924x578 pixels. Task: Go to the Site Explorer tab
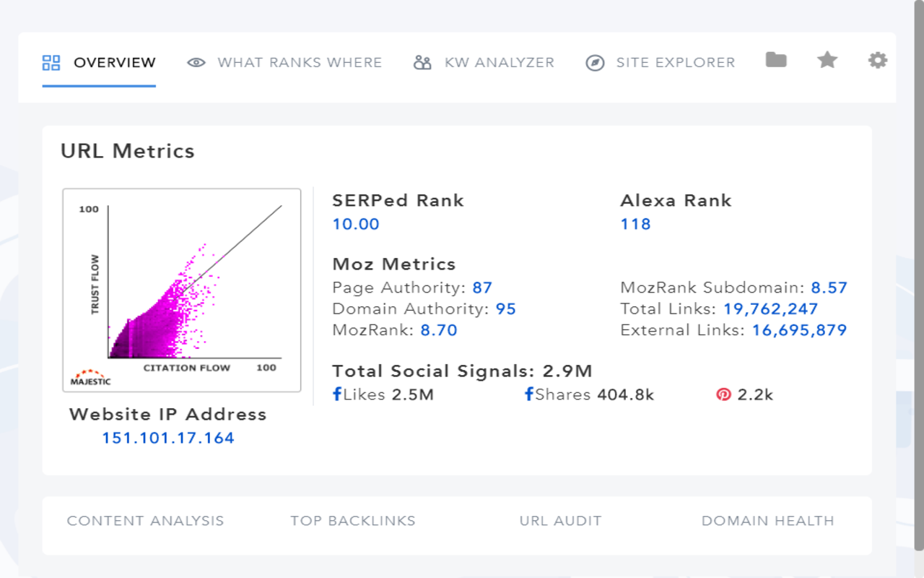pyautogui.click(x=675, y=63)
